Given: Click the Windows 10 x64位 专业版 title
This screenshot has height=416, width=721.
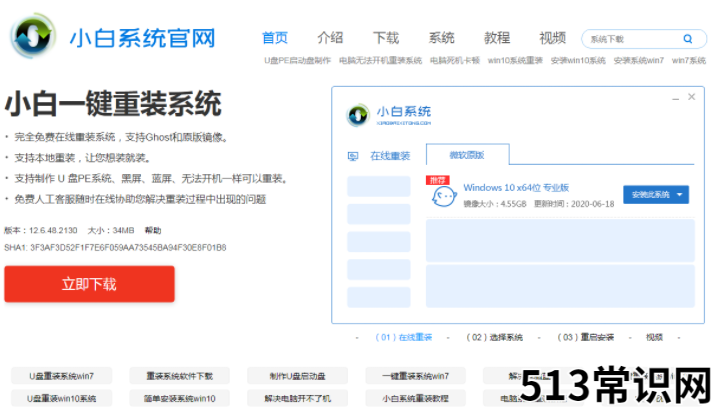Looking at the screenshot, I should point(516,188).
